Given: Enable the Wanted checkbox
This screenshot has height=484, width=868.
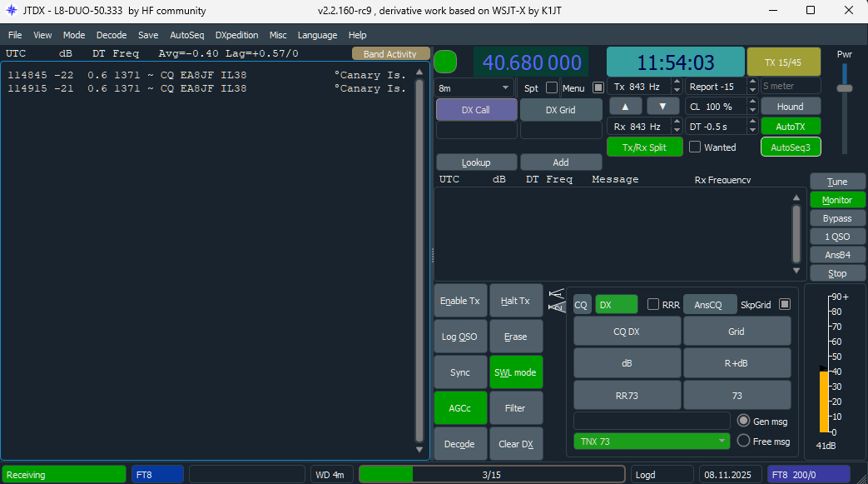Looking at the screenshot, I should coord(695,147).
